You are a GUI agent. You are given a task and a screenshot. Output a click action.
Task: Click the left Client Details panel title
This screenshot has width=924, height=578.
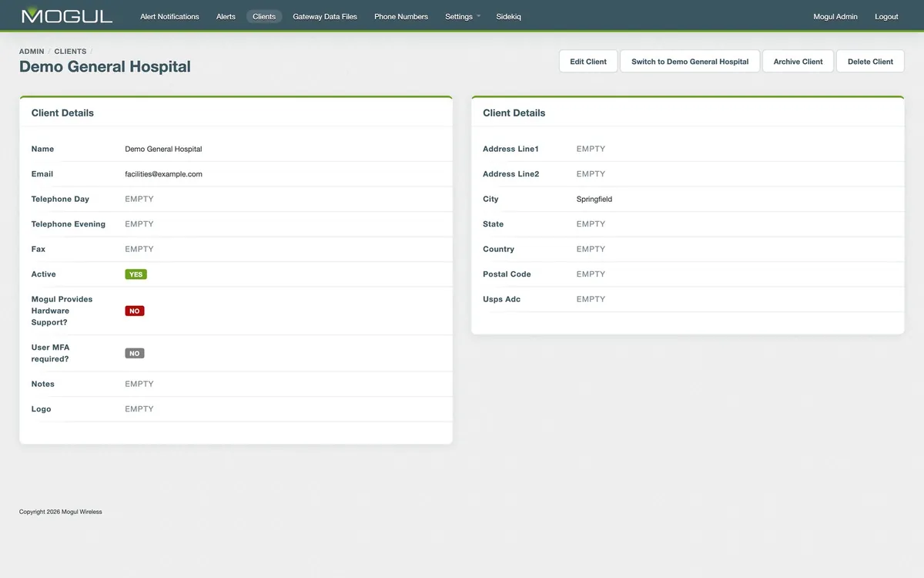coord(62,113)
